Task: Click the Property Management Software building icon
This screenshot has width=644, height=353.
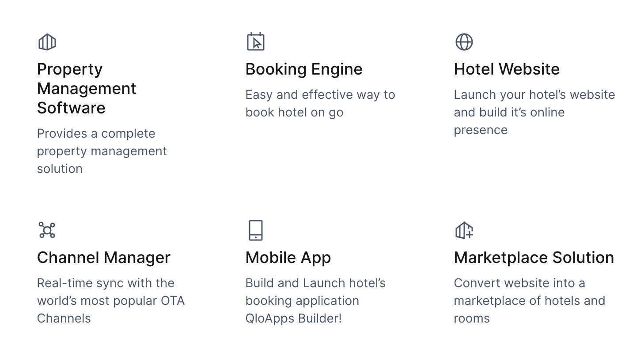Action: (x=47, y=42)
